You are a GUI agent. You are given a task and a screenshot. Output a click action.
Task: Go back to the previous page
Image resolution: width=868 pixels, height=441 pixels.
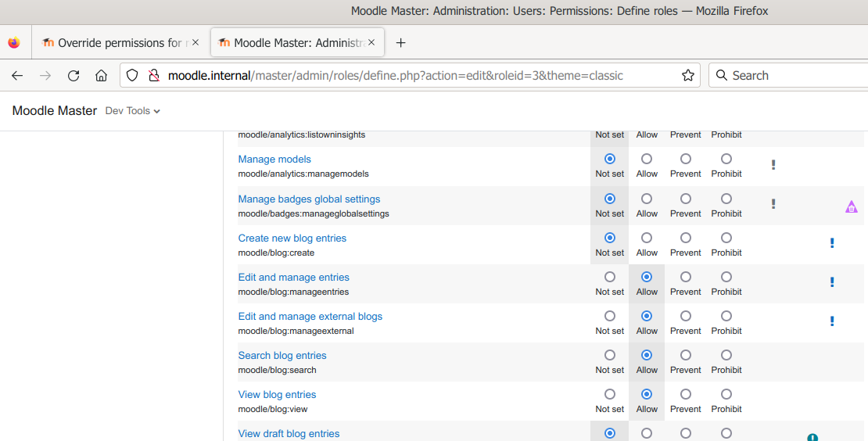click(x=17, y=76)
